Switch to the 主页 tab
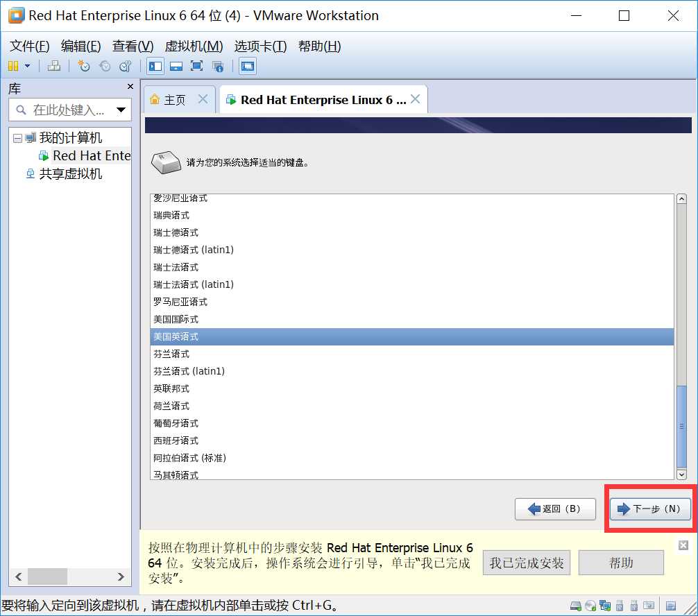Viewport: 698px width, 616px height. (175, 100)
